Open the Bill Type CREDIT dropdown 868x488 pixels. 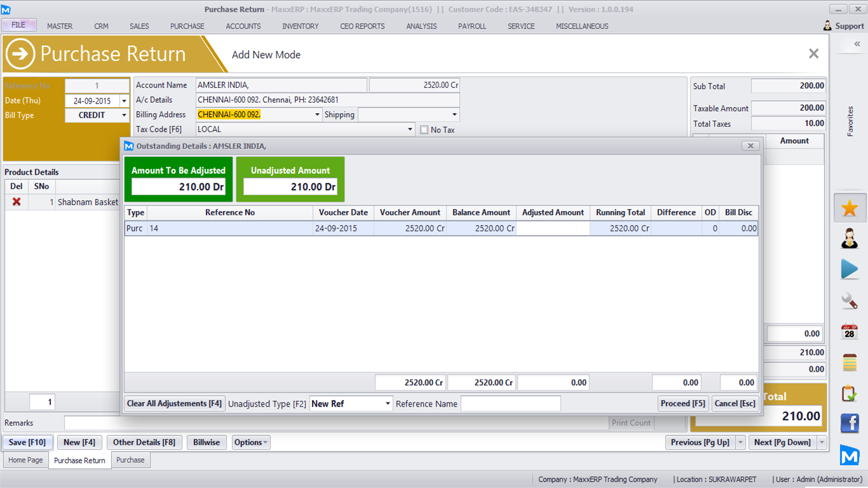(123, 116)
